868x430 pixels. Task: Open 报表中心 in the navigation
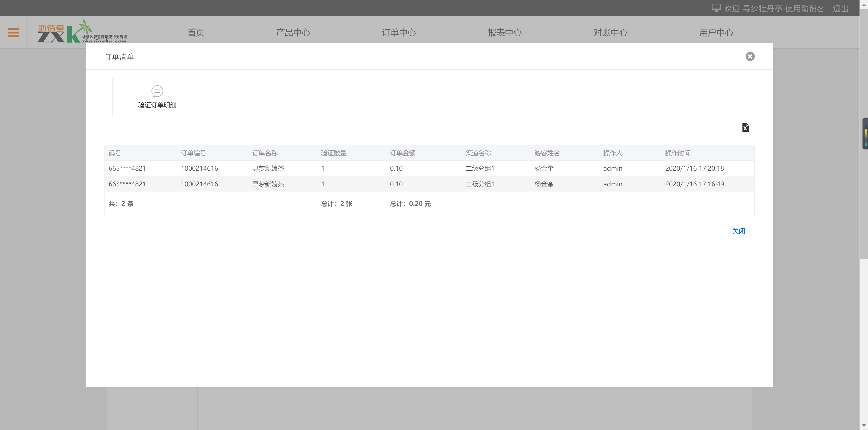pos(504,32)
